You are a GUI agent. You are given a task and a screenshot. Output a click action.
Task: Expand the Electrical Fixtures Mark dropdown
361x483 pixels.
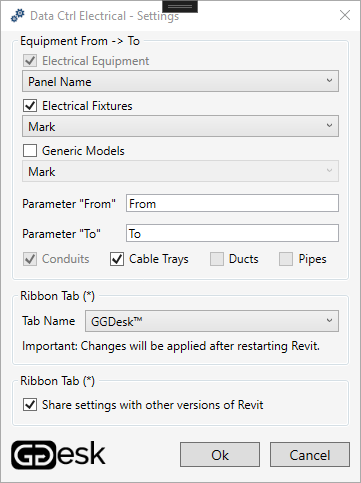(180, 126)
